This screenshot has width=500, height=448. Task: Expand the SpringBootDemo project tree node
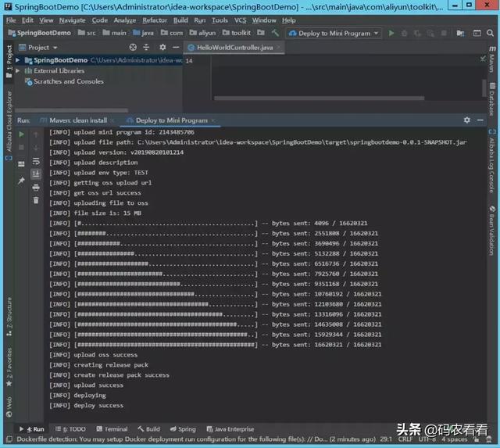(18, 60)
